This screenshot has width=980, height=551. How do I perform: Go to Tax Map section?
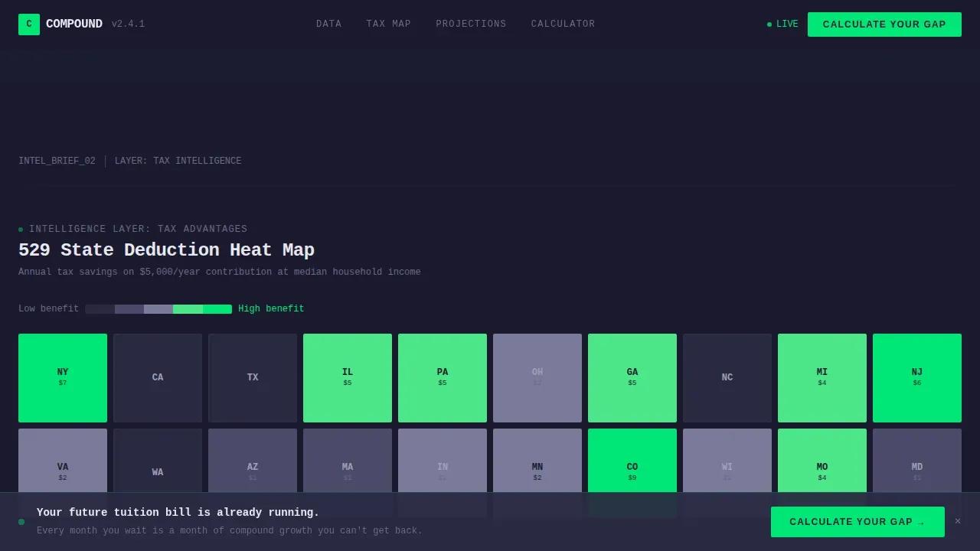click(389, 24)
